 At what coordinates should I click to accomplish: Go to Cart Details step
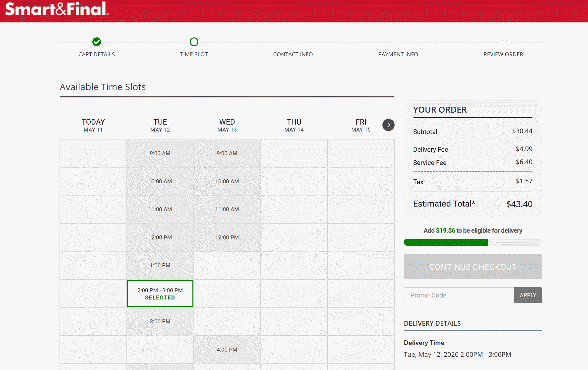pyautogui.click(x=97, y=54)
